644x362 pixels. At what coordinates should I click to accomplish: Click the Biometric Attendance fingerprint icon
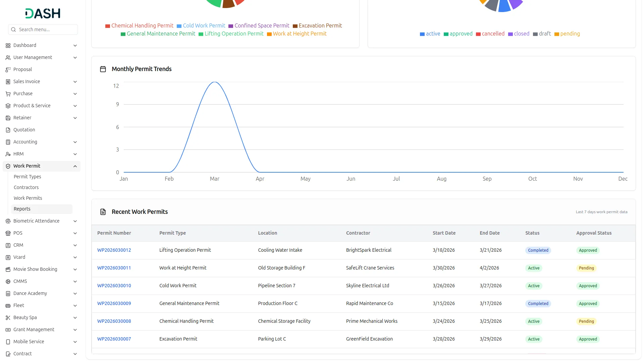[x=8, y=221]
